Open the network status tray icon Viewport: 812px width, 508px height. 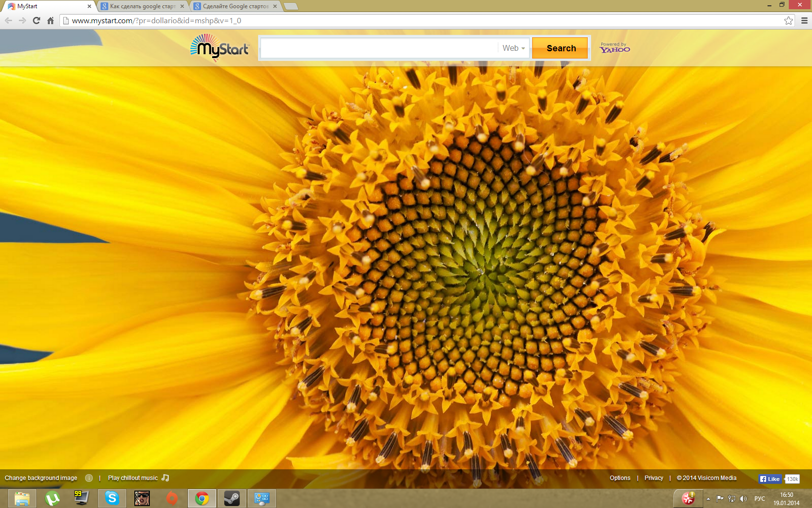pyautogui.click(x=732, y=499)
